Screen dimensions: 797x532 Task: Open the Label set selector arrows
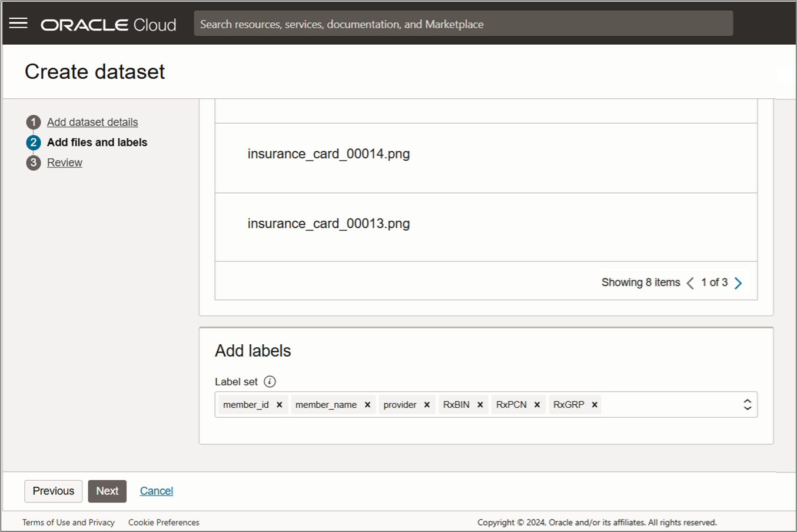point(746,404)
